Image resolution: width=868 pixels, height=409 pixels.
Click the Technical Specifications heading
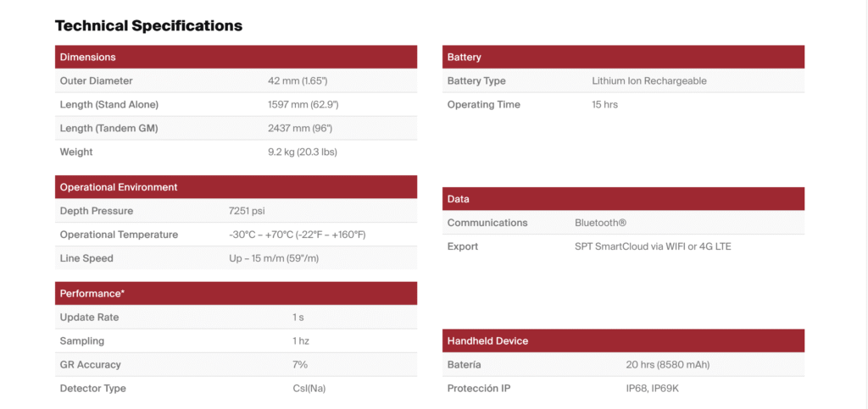point(148,25)
